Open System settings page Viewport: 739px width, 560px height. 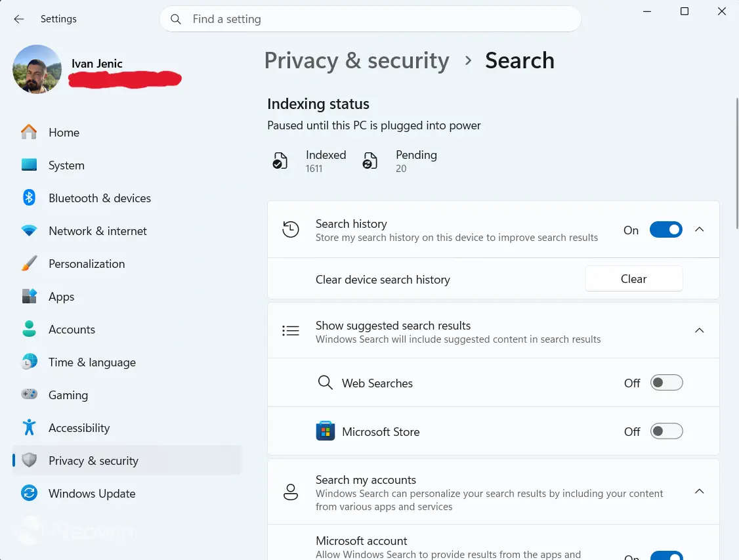[x=127, y=165]
